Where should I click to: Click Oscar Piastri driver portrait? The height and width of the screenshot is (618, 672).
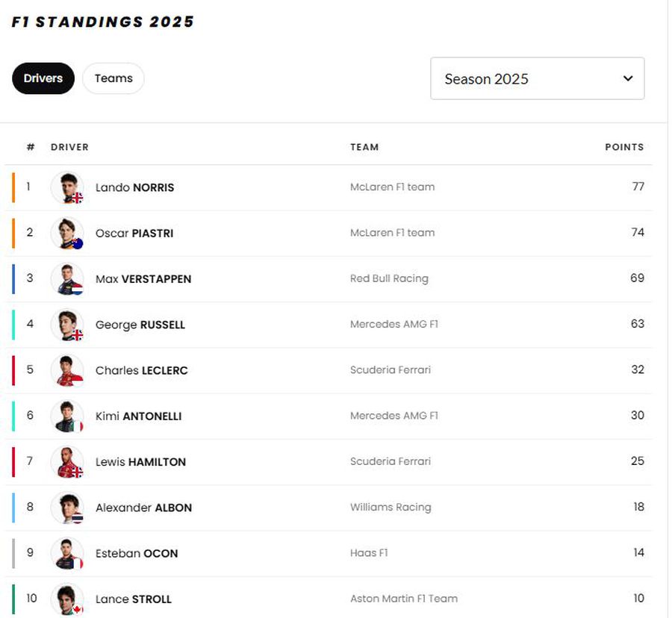(x=67, y=233)
